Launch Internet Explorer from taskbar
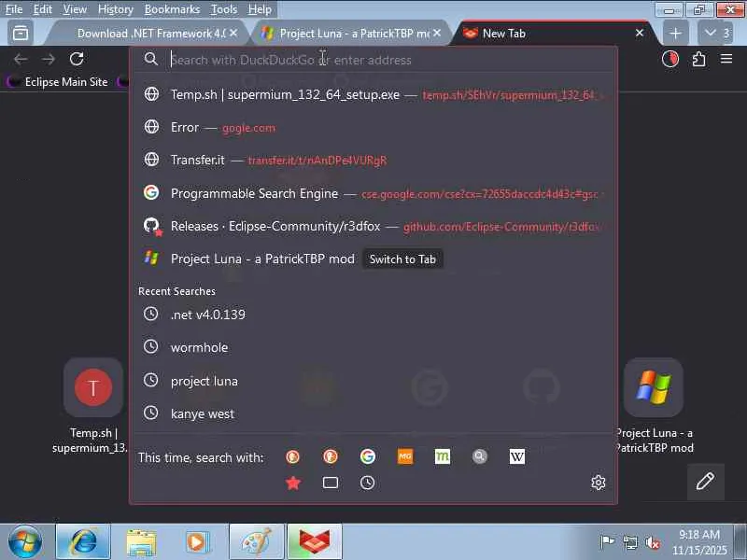747x560 pixels. pyautogui.click(x=83, y=541)
